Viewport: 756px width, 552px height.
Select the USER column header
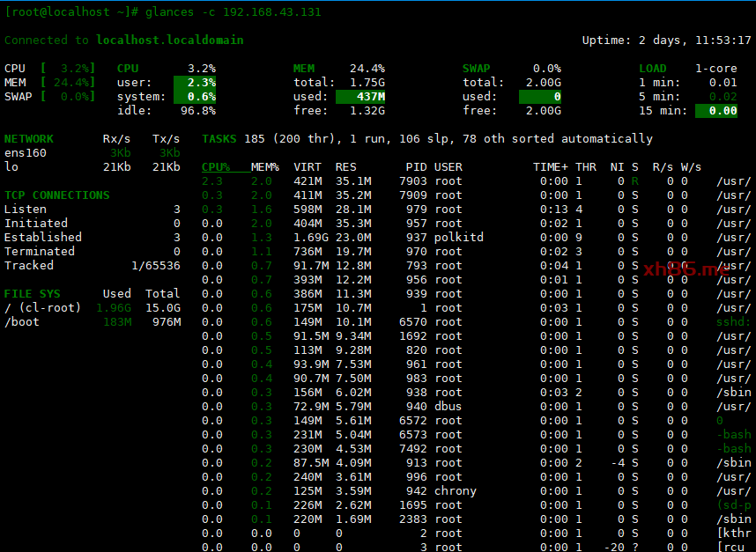point(448,166)
